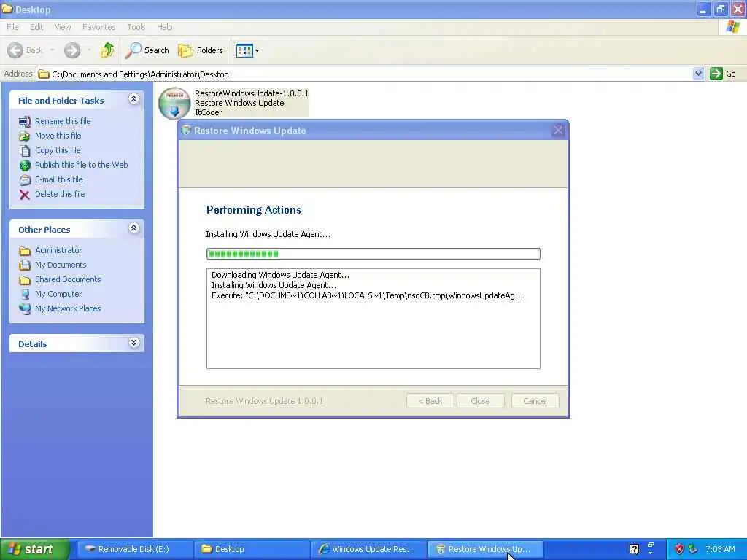Open the View menu
The image size is (747, 560).
coord(63,27)
